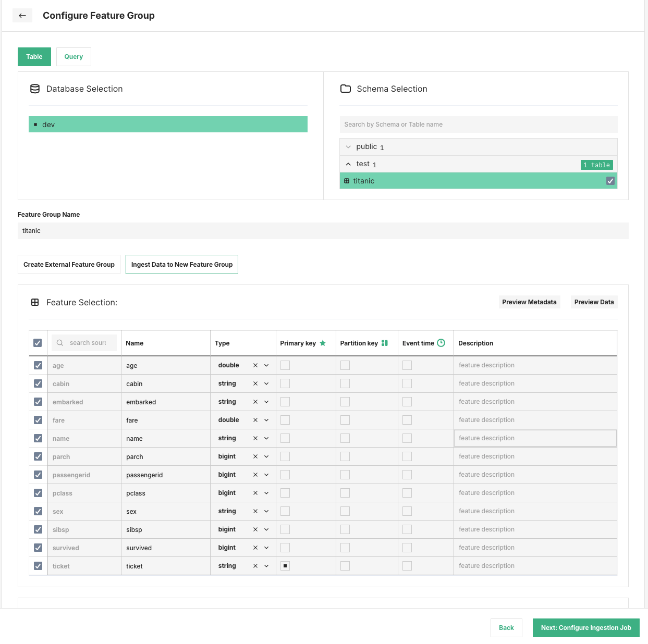Image resolution: width=648 pixels, height=644 pixels.
Task: Expand the public schema
Action: point(348,146)
